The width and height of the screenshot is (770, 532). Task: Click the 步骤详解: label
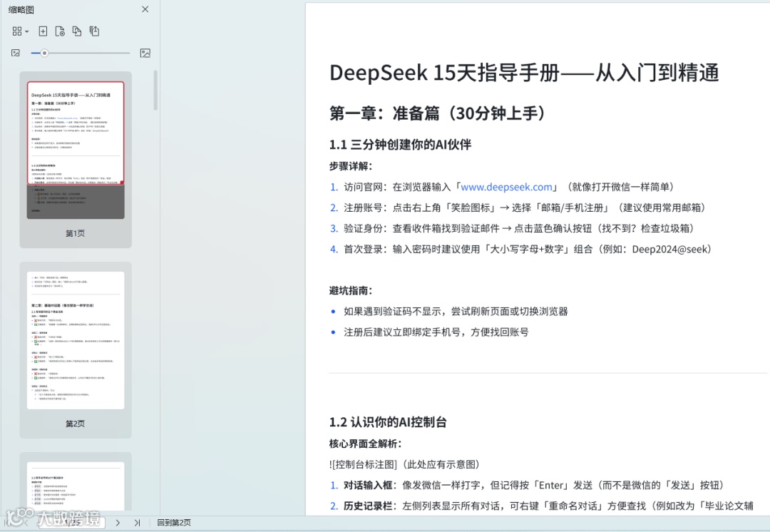pyautogui.click(x=351, y=166)
